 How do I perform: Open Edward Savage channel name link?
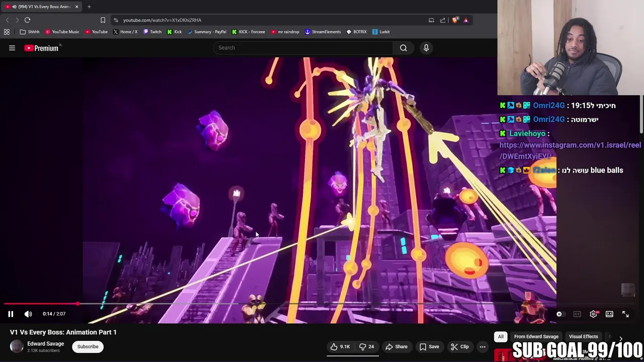46,344
